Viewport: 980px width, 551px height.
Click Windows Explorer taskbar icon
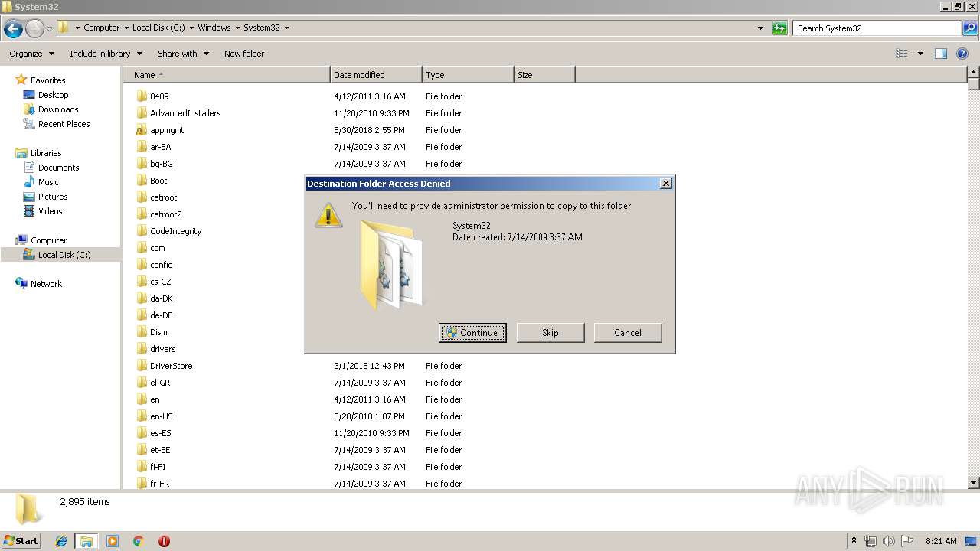click(87, 541)
